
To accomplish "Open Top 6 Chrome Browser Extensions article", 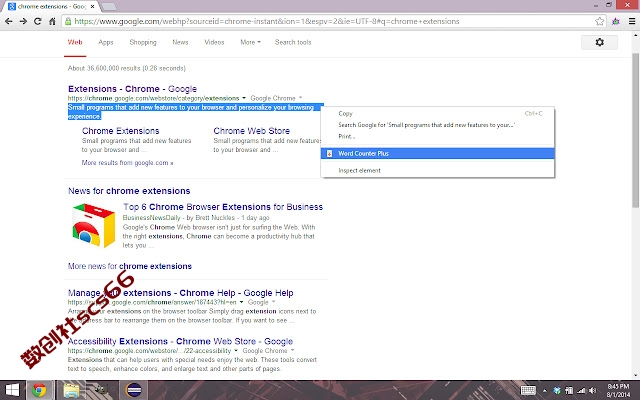I will pyautogui.click(x=223, y=207).
